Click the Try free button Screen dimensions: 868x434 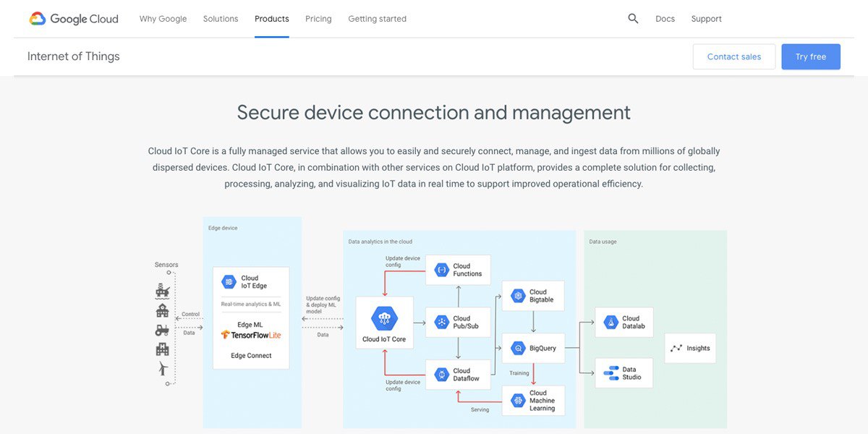pos(811,56)
